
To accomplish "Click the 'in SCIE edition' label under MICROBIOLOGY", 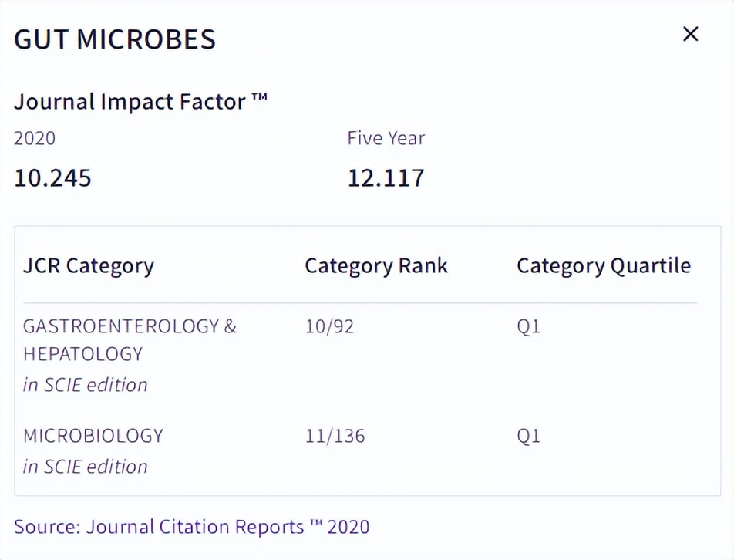I will coord(85,466).
